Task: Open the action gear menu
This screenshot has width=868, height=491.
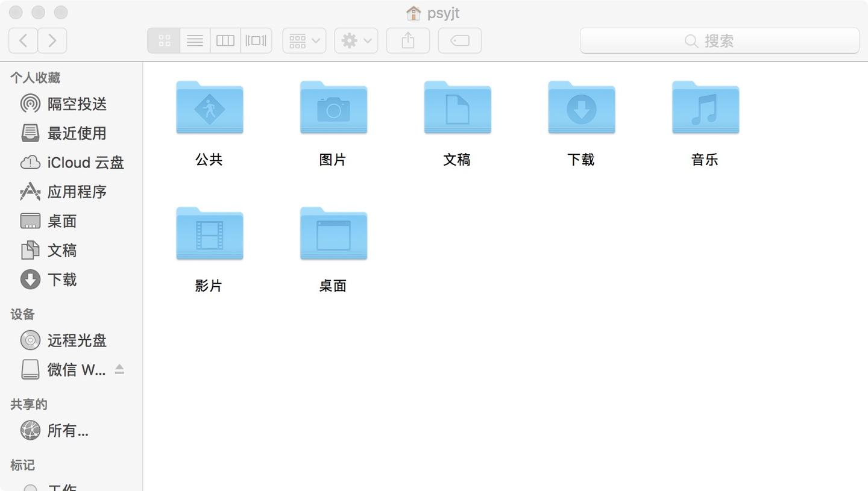Action: [355, 40]
